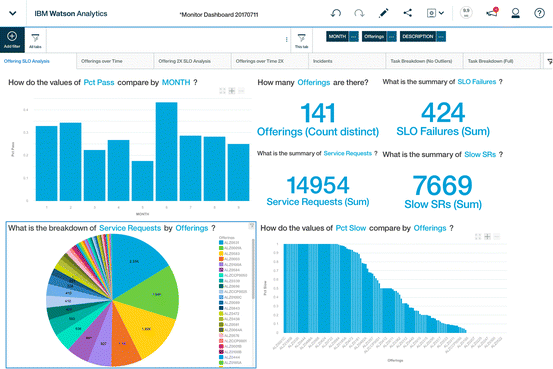Click the first blue swatch in Offerings legend
The height and width of the screenshot is (369, 553).
pos(221,242)
